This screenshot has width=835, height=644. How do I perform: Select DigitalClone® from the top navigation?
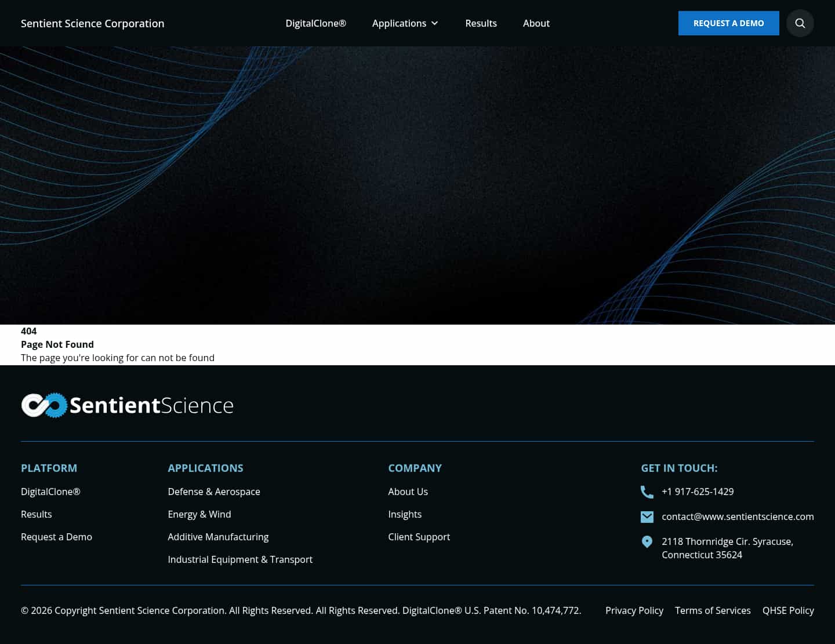point(315,23)
